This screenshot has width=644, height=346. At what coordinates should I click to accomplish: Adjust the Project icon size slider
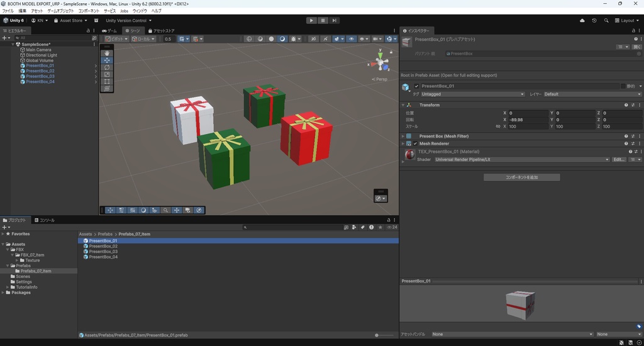click(x=383, y=335)
